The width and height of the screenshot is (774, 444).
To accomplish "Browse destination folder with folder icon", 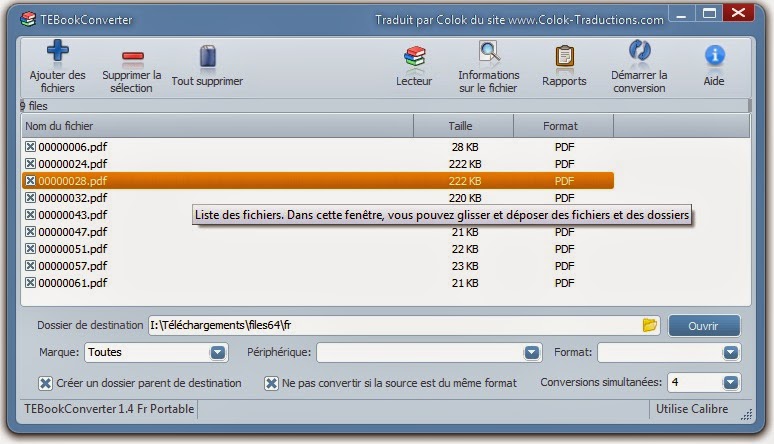I will pos(650,325).
